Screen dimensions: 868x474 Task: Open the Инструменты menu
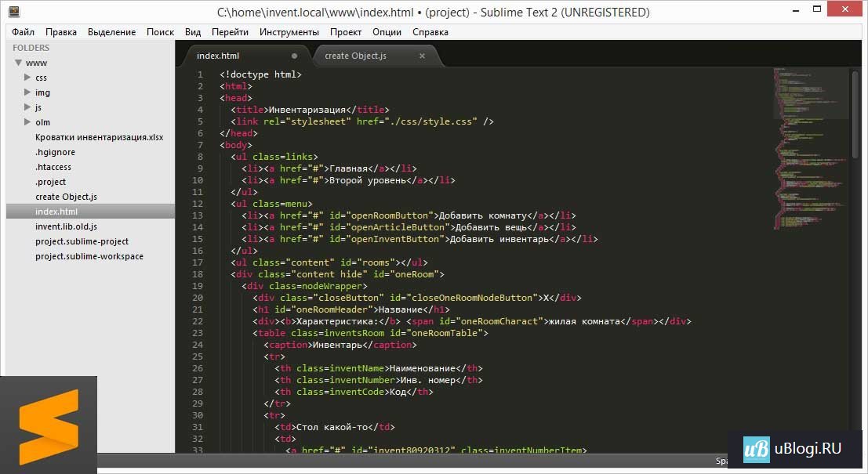pos(289,32)
